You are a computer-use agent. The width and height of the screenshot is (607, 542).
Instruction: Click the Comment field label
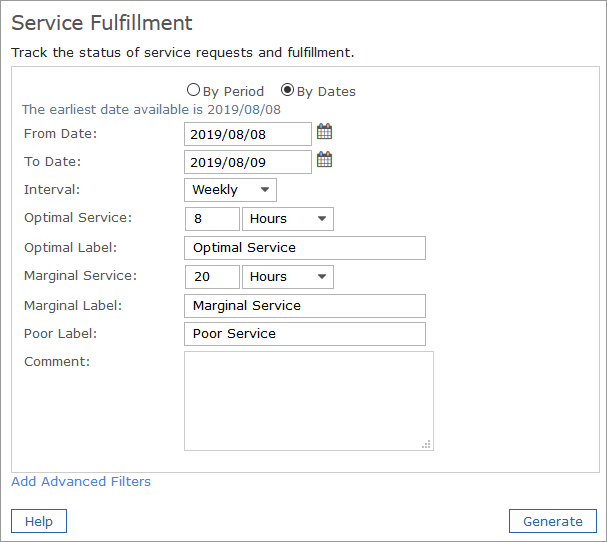click(x=57, y=361)
